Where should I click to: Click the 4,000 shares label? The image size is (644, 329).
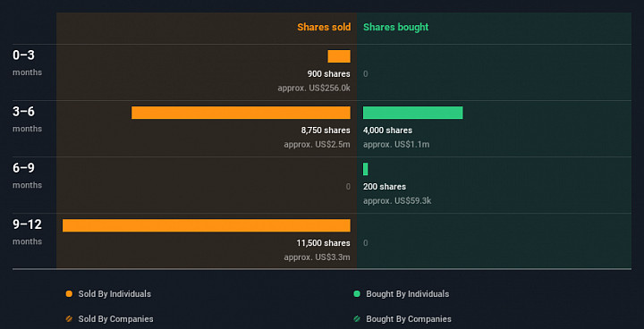[x=387, y=131]
